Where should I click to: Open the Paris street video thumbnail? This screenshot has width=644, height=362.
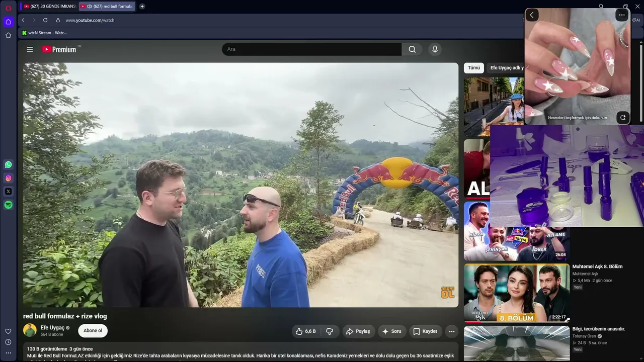[x=494, y=107]
